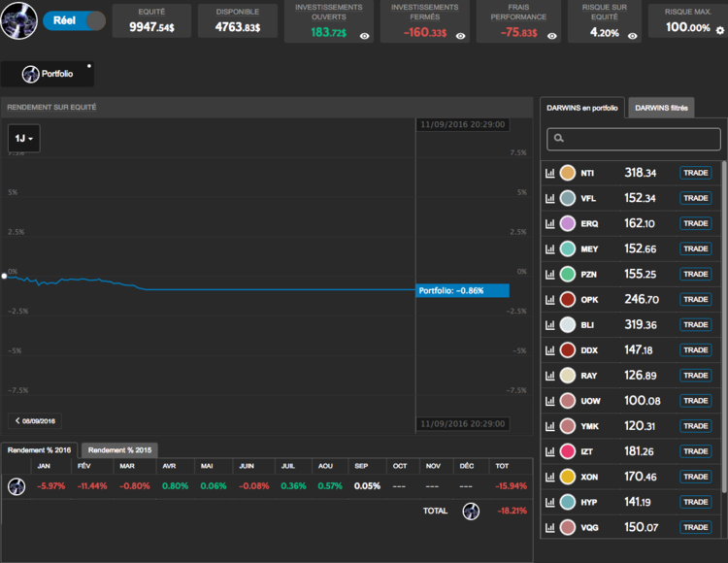Toggle visibility eye for Risque sur Équité
The image size is (728, 563).
[632, 35]
